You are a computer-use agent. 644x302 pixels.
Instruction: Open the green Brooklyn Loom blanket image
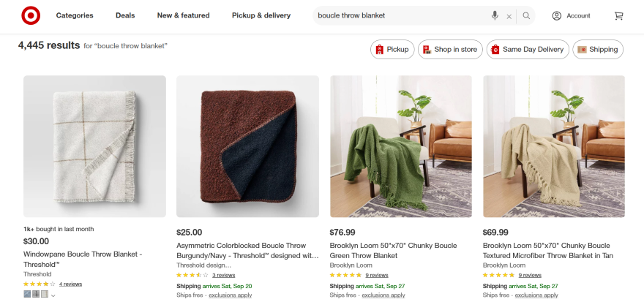coord(401,146)
